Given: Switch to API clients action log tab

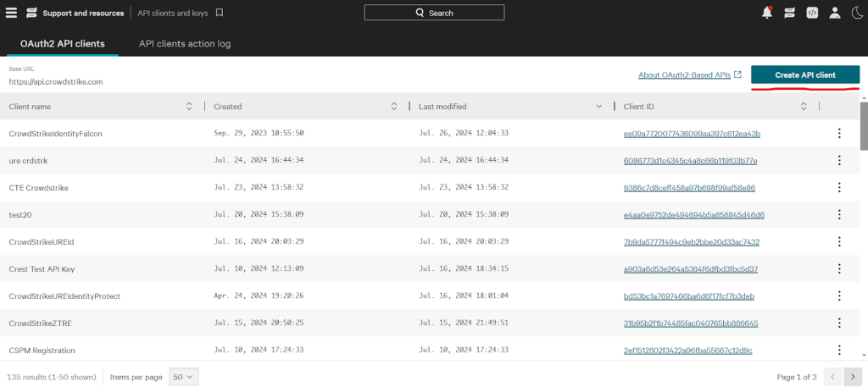Looking at the screenshot, I should pyautogui.click(x=185, y=44).
